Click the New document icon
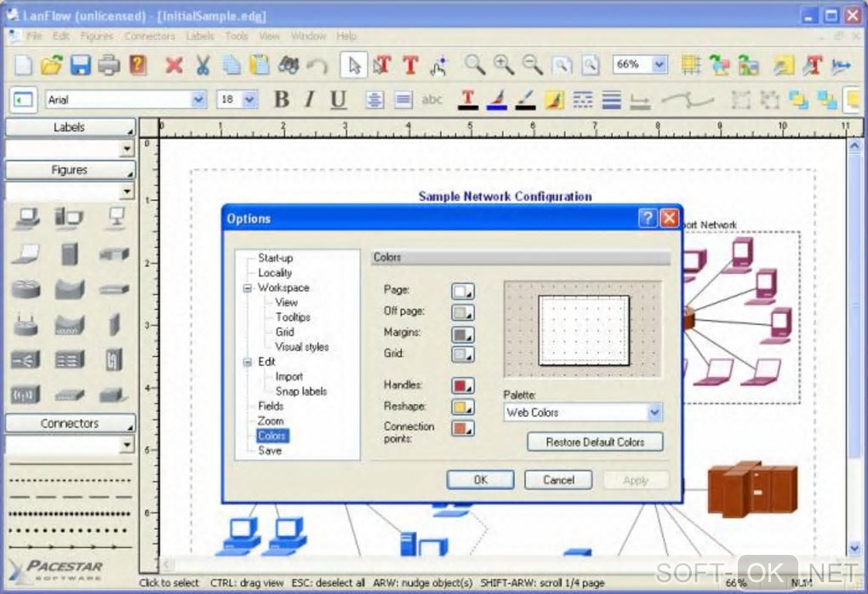Image resolution: width=868 pixels, height=594 pixels. [x=23, y=65]
